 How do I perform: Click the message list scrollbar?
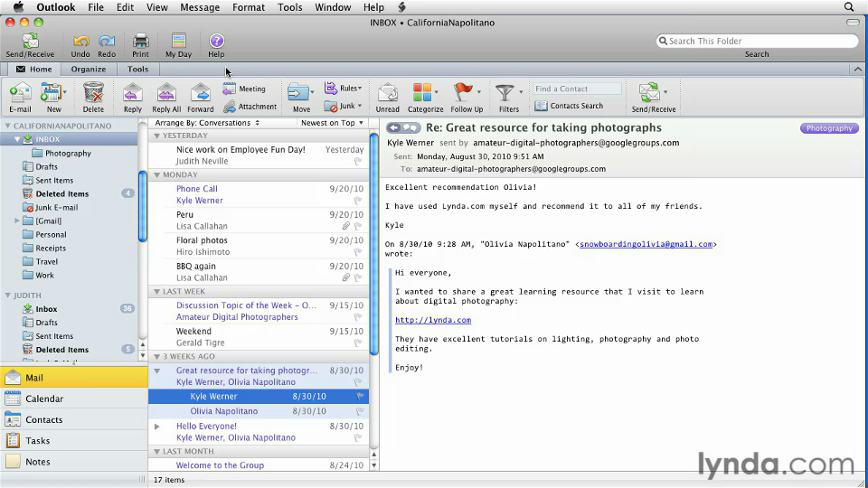coord(373,243)
